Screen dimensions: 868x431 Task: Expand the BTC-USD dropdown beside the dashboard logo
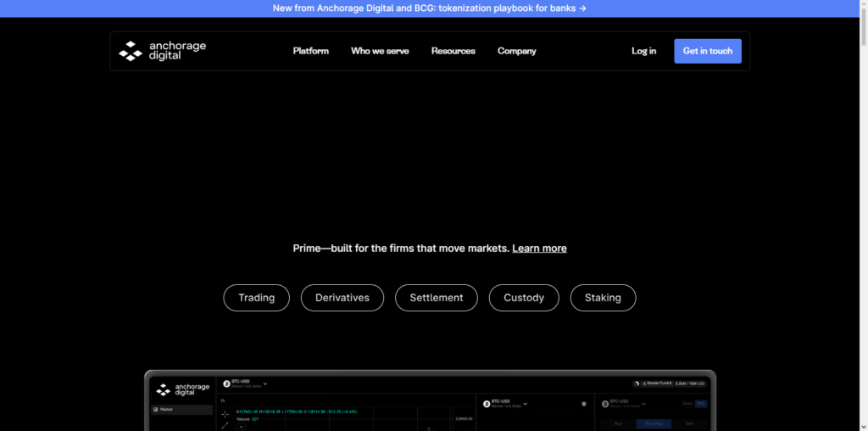click(245, 383)
